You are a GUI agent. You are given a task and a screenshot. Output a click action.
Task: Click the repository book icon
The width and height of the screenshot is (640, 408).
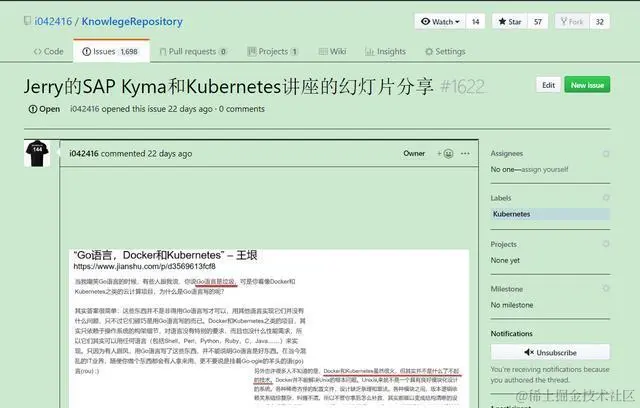coord(27,21)
